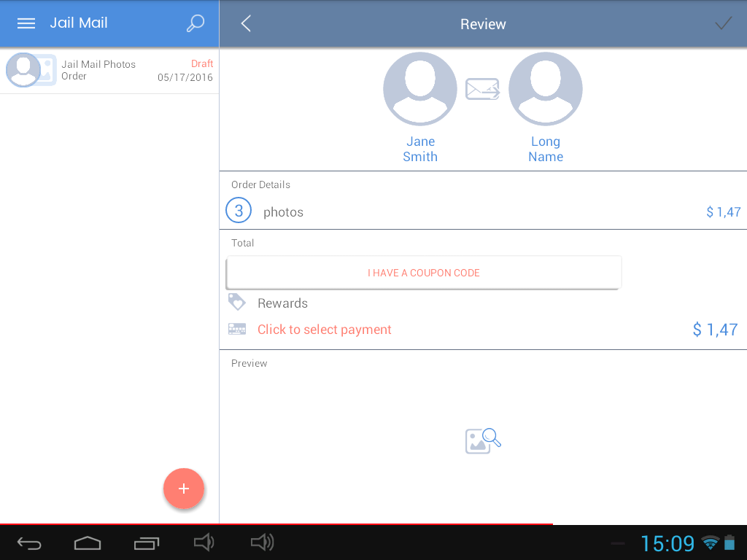Click I HAVE A COUPON CODE button
747x560 pixels.
[x=424, y=273]
